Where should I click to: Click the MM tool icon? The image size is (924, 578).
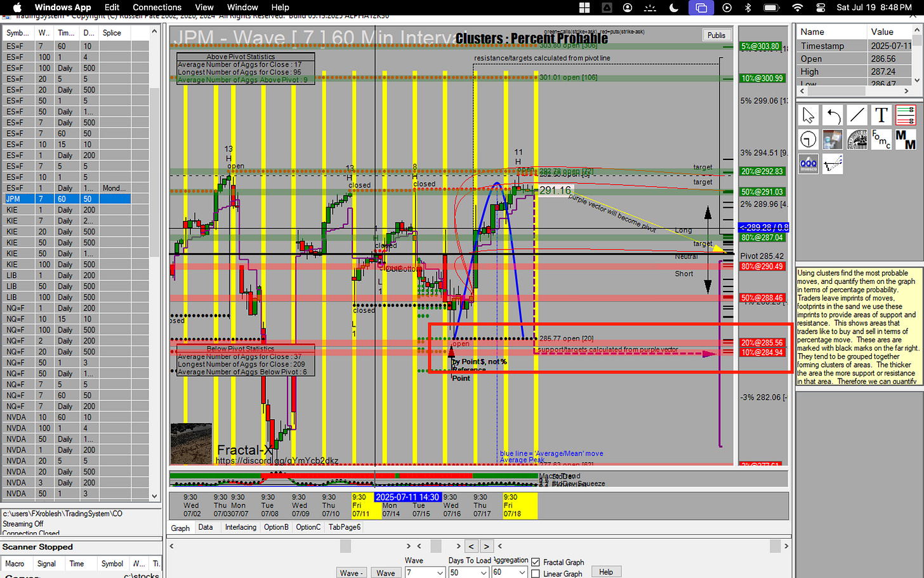(906, 139)
